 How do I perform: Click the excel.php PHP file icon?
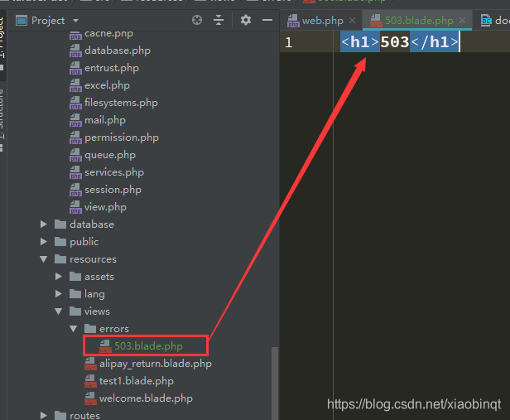pyautogui.click(x=75, y=85)
